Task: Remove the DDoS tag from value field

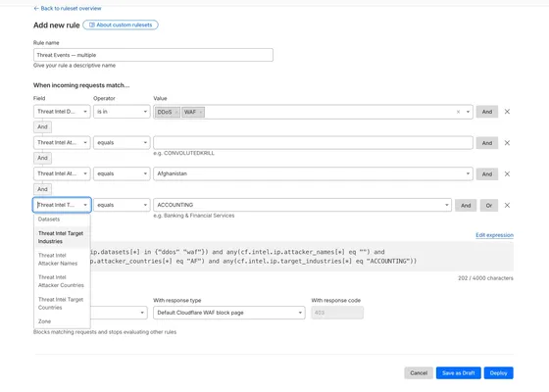Action: point(176,112)
